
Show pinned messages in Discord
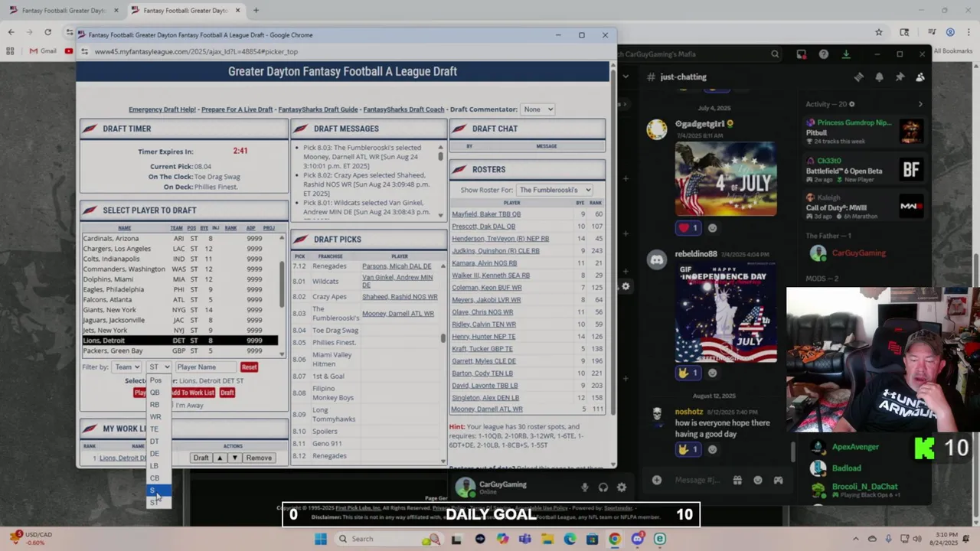pyautogui.click(x=900, y=77)
